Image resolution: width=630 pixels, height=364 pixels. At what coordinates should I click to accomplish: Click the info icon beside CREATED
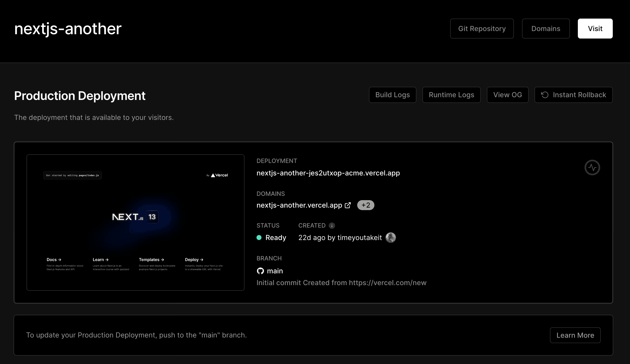pos(332,225)
